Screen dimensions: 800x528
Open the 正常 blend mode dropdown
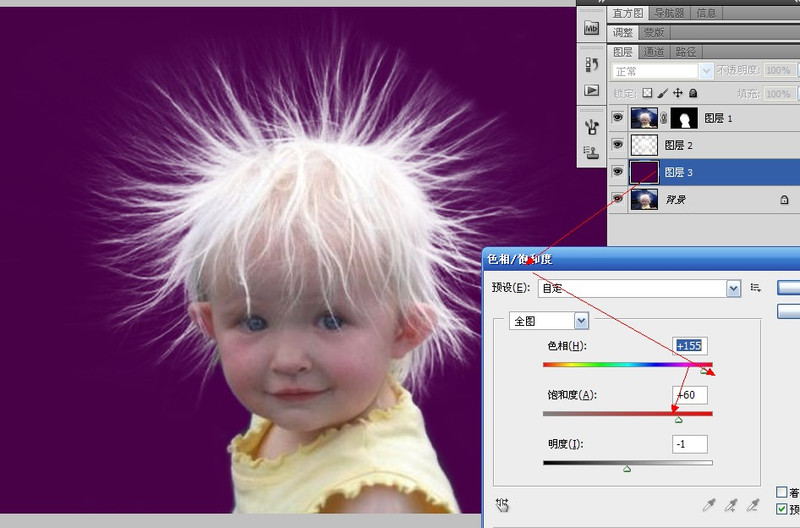click(x=662, y=71)
